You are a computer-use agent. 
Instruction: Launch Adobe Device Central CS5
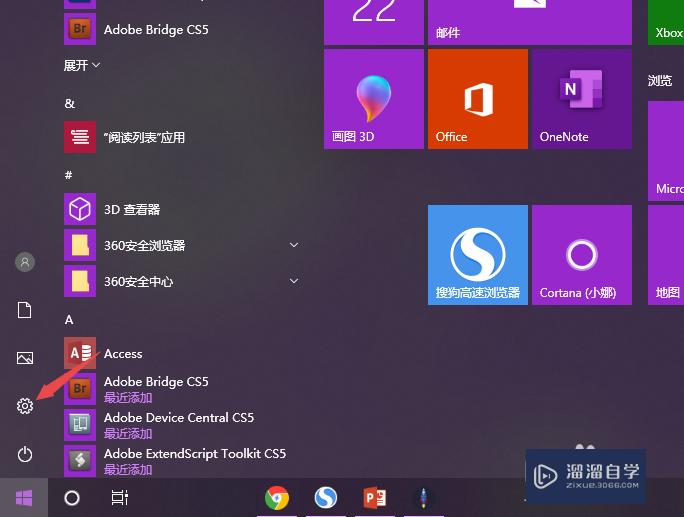click(x=183, y=425)
